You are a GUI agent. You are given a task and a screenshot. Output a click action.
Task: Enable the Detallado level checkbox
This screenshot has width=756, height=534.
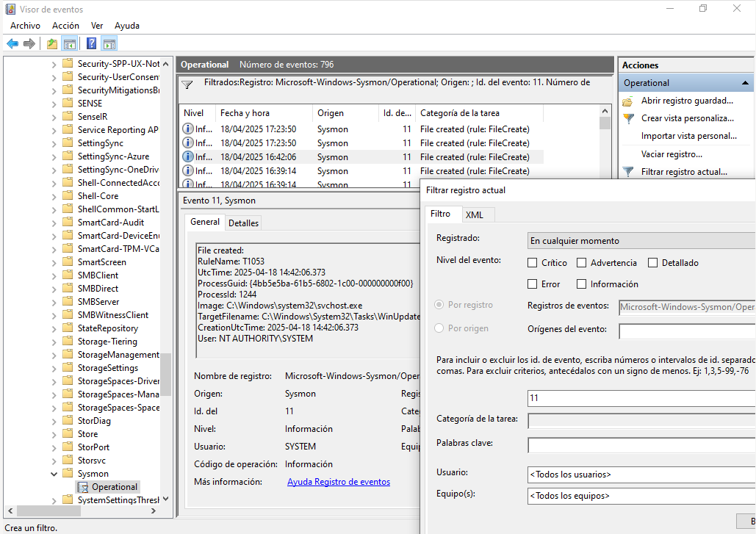tap(653, 263)
